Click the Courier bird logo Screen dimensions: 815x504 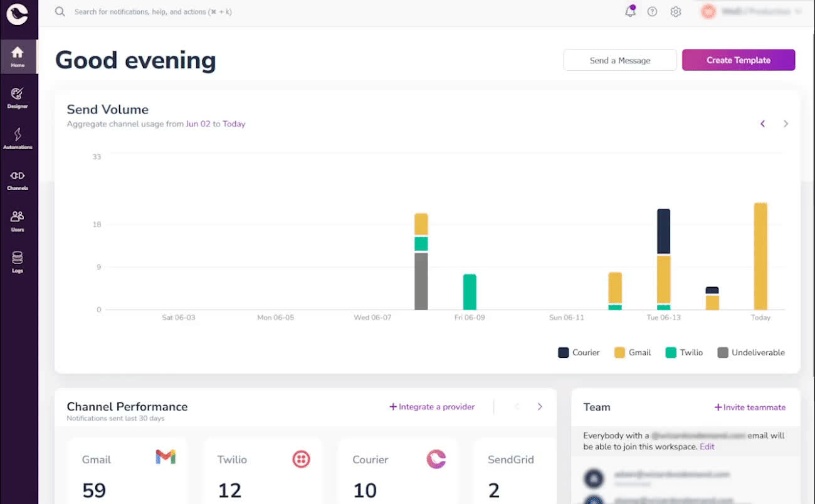tap(17, 14)
